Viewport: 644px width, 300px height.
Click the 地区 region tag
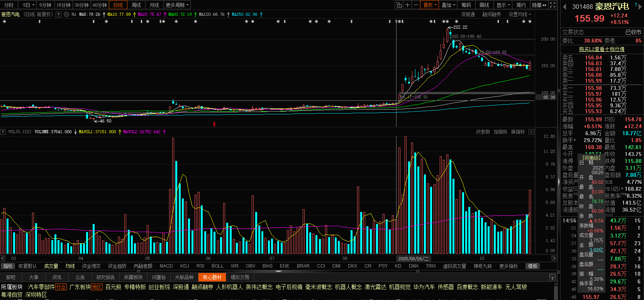pos(97,287)
